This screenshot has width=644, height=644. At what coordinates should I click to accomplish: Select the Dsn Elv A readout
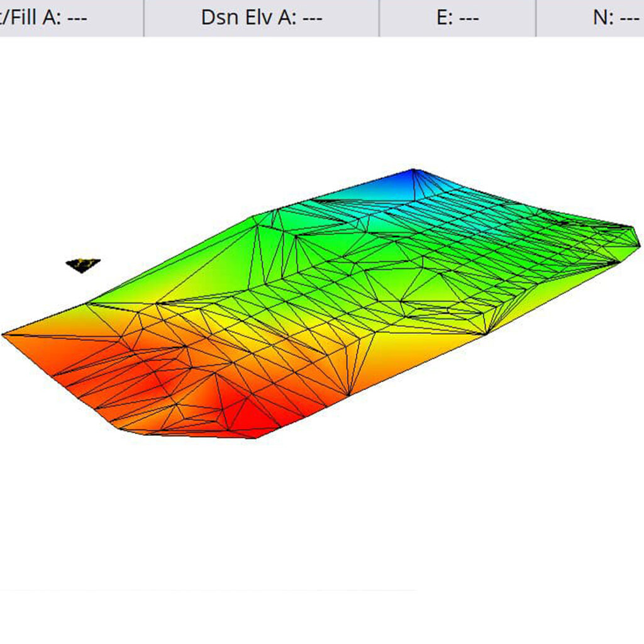pyautogui.click(x=261, y=18)
